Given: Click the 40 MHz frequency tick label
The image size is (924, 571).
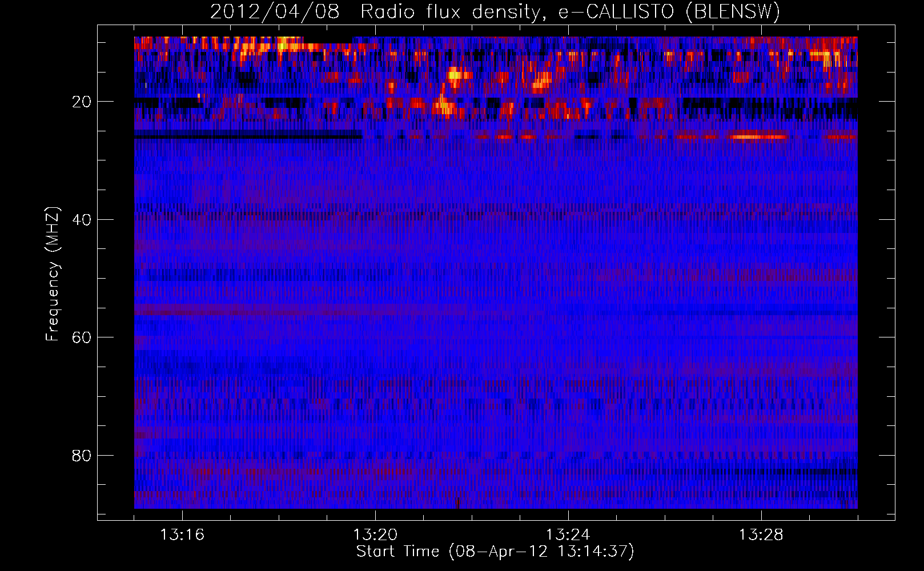Looking at the screenshot, I should 82,220.
